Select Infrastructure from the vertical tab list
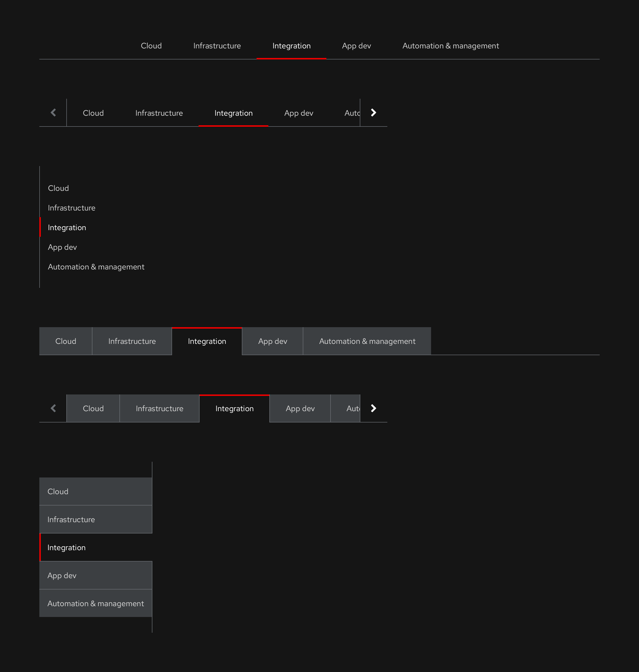The width and height of the screenshot is (639, 672). (x=72, y=208)
